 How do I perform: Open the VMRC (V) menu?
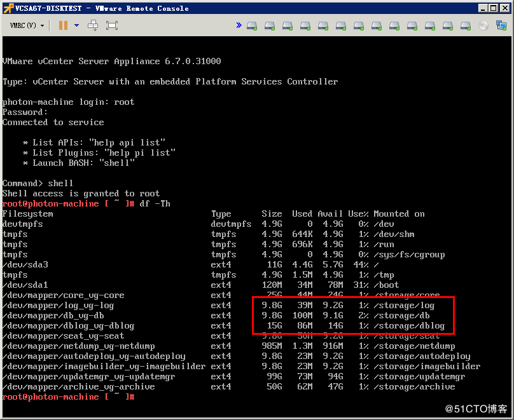tap(27, 25)
